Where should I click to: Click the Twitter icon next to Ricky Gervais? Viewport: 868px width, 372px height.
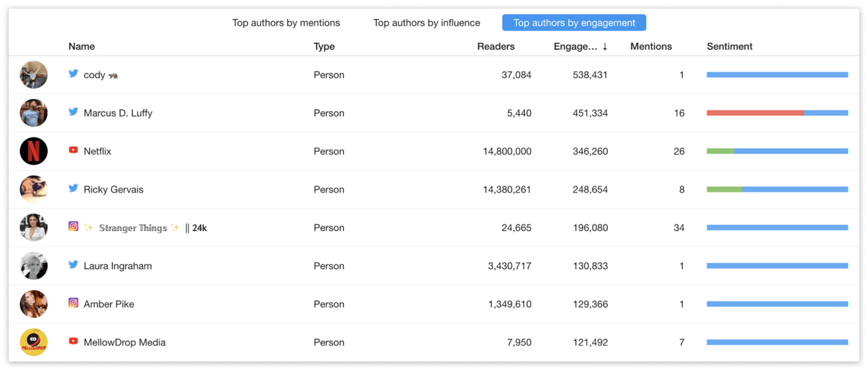(73, 189)
